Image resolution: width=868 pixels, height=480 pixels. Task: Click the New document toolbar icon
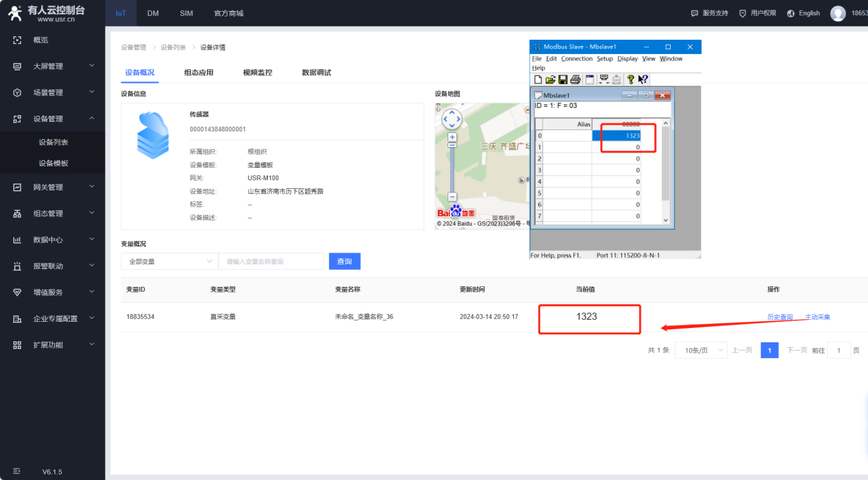538,79
